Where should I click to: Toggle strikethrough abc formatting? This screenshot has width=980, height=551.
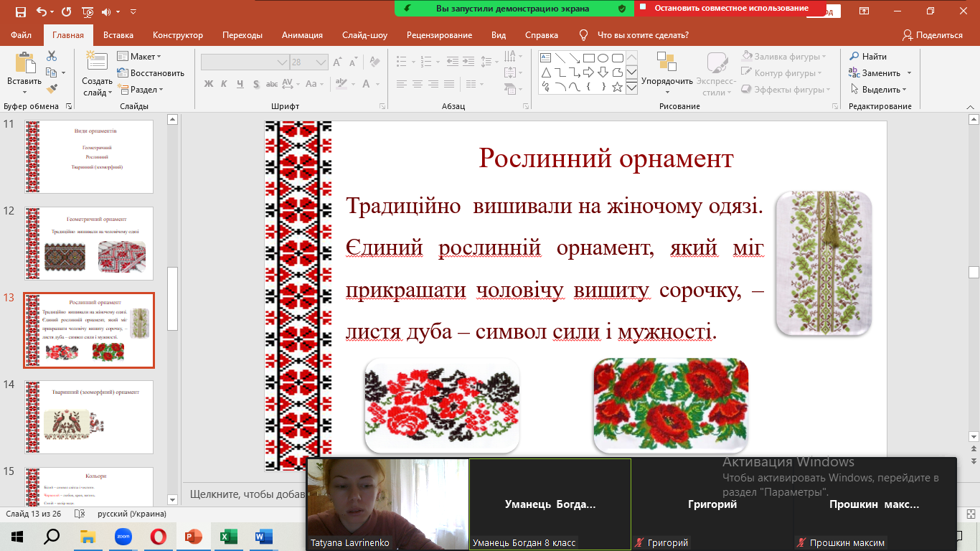[273, 84]
